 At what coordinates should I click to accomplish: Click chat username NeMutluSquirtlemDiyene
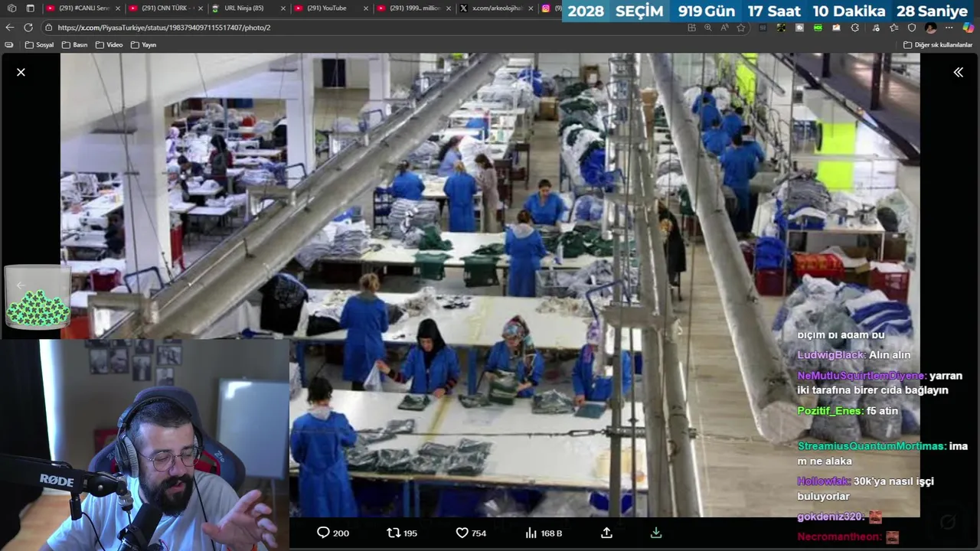tap(861, 376)
